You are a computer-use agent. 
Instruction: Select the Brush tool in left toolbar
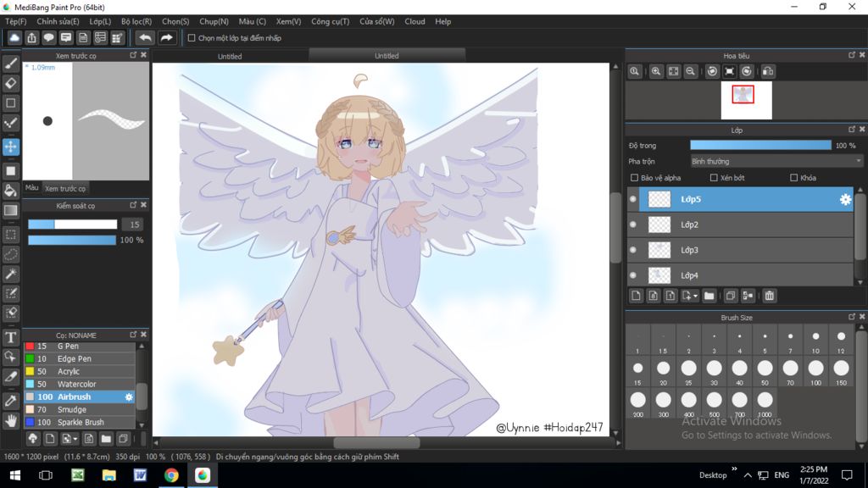coord(10,64)
